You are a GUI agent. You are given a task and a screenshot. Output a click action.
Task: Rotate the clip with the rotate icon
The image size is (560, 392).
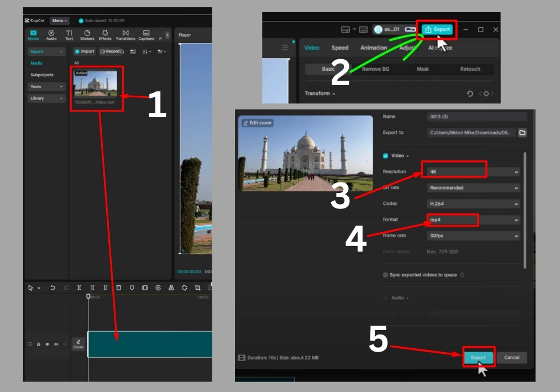coord(184,288)
